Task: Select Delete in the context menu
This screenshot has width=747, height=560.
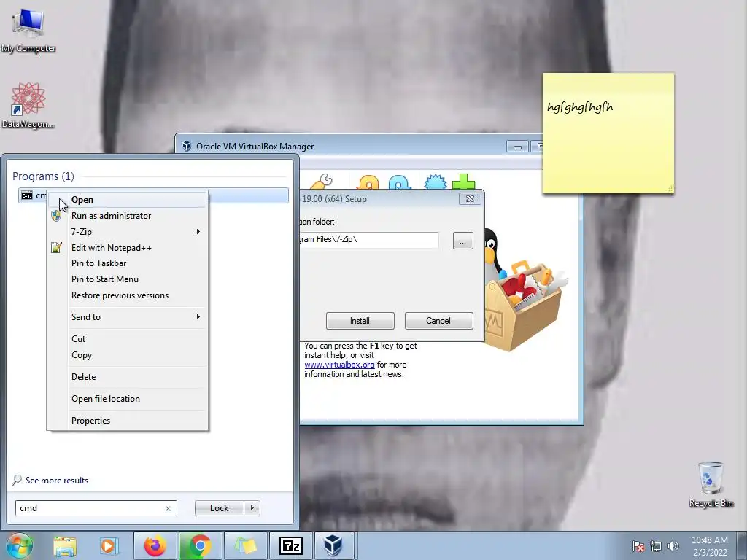Action: click(x=127, y=377)
